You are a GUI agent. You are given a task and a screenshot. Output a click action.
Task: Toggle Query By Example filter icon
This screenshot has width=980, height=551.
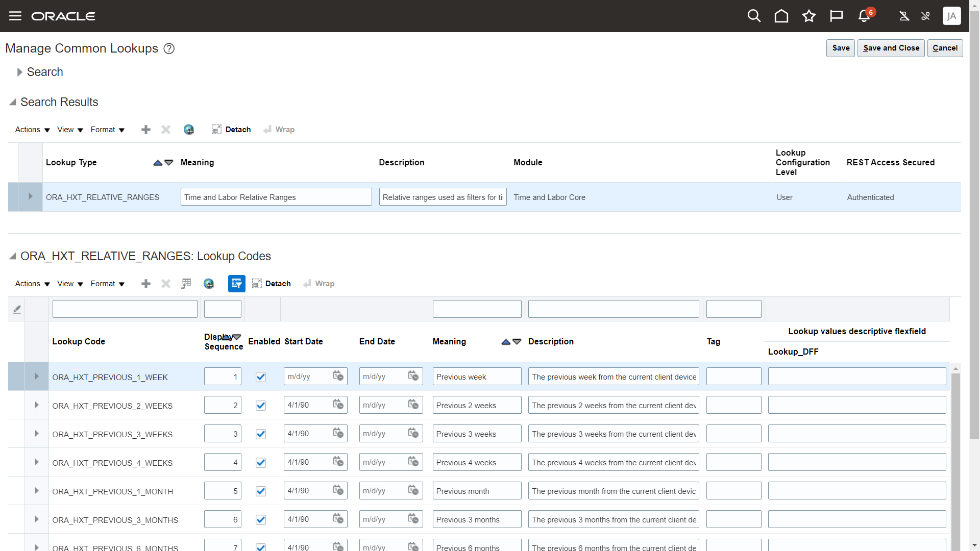pyautogui.click(x=236, y=284)
